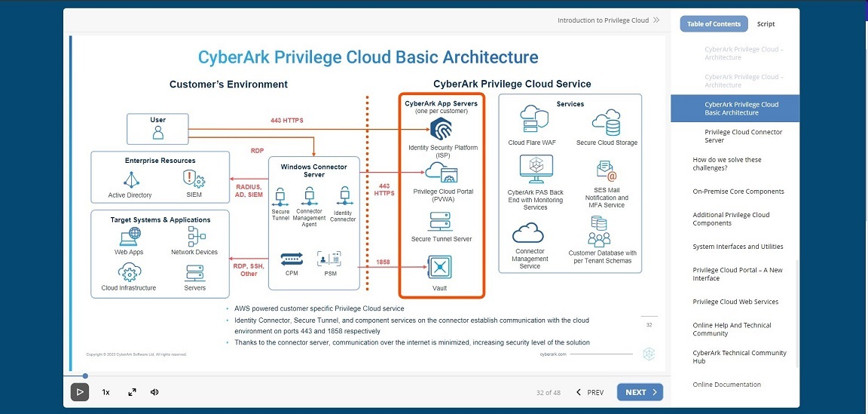Click the 1858 port label
The height and width of the screenshot is (414, 868).
383,262
